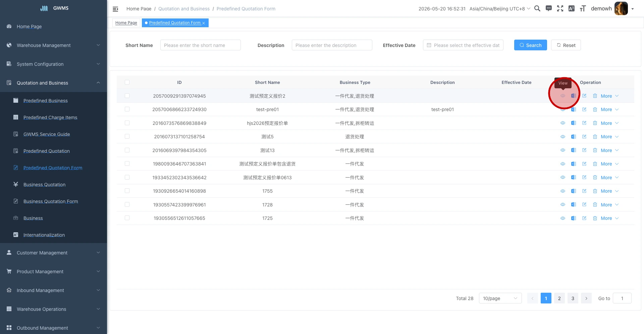
Task: Edit the 1728 row
Action: 584,204
